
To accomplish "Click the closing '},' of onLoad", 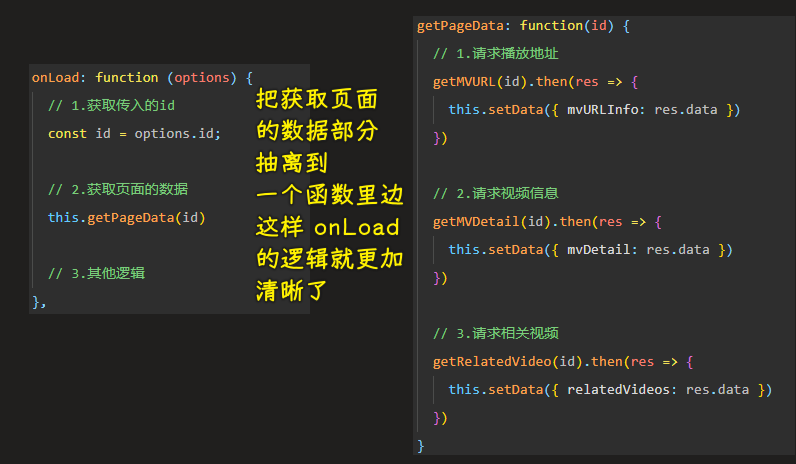I will point(39,302).
